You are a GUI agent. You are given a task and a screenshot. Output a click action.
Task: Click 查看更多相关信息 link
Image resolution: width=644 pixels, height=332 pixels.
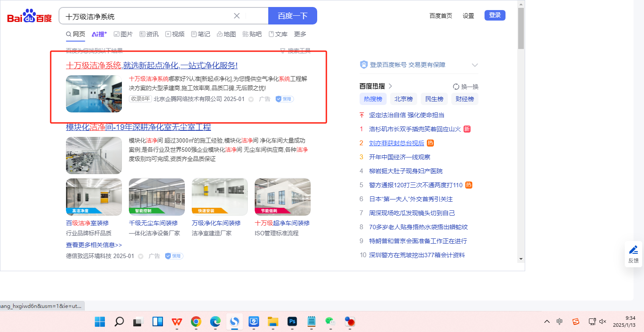point(94,245)
